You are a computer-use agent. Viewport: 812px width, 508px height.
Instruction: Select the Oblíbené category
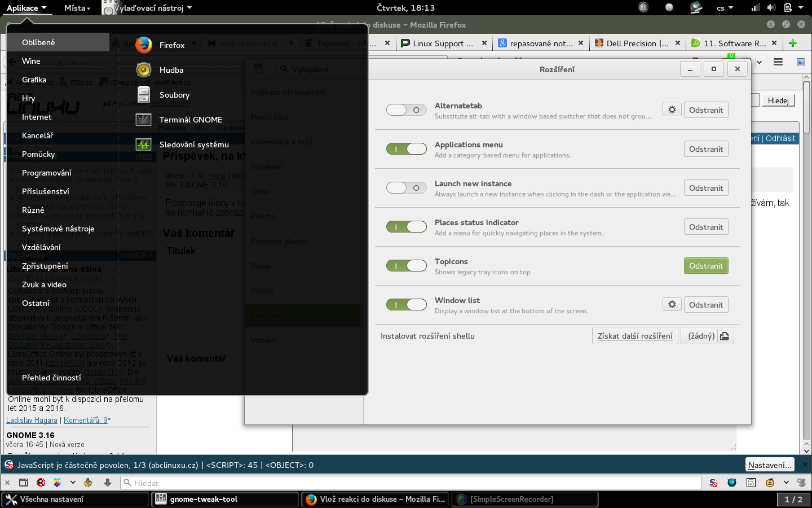(58, 42)
